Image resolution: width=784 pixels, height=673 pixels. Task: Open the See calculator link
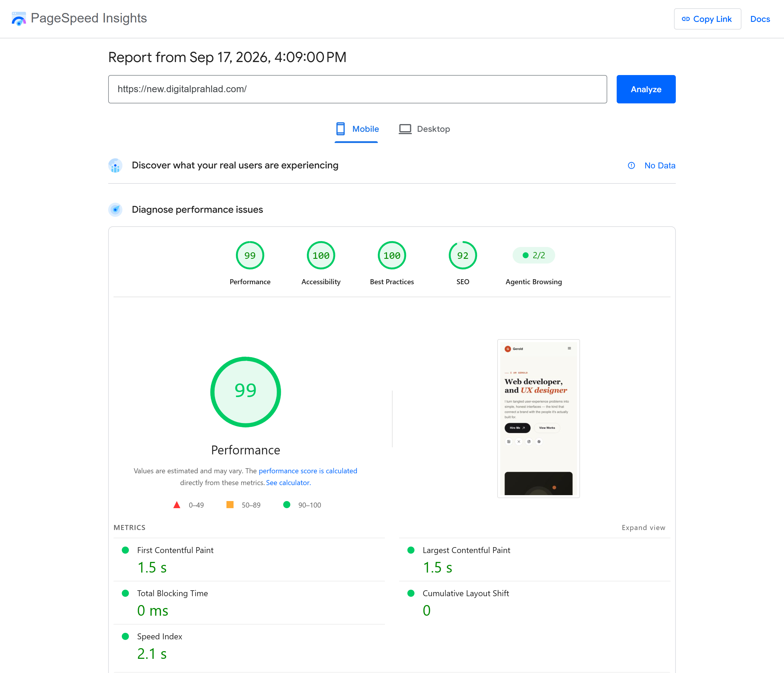pos(288,483)
